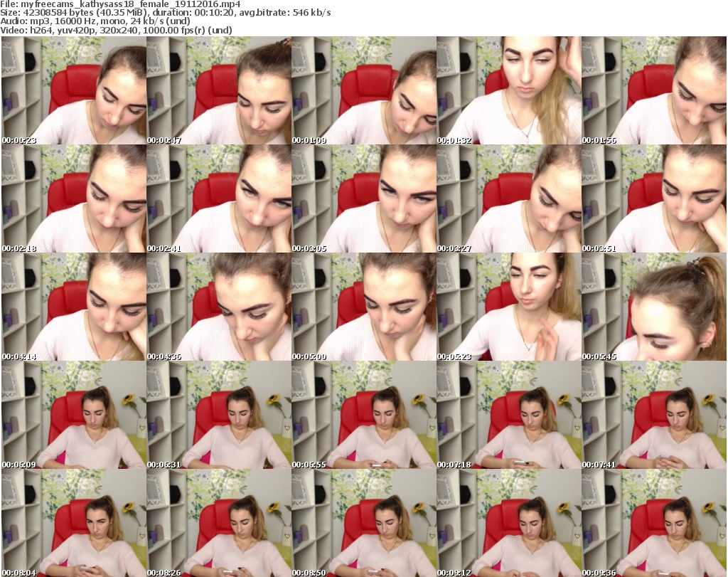Open the frame at 00:05:23
The width and height of the screenshot is (728, 577).
509,307
